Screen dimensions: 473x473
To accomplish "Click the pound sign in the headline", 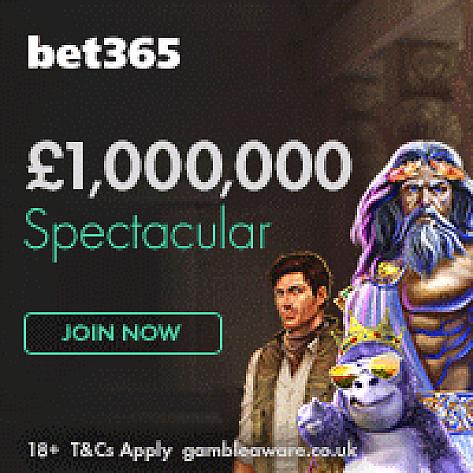I will 42,166.
